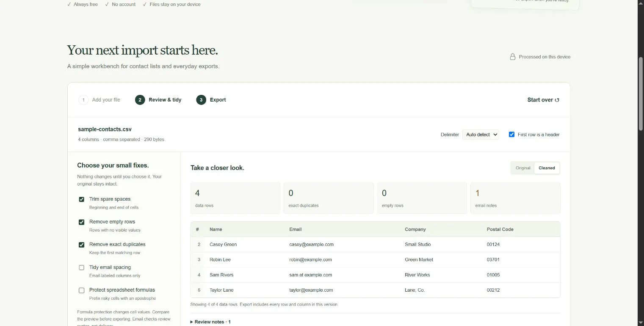The height and width of the screenshot is (326, 644).
Task: Click the Sam Rivers name cell
Action: 221,275
